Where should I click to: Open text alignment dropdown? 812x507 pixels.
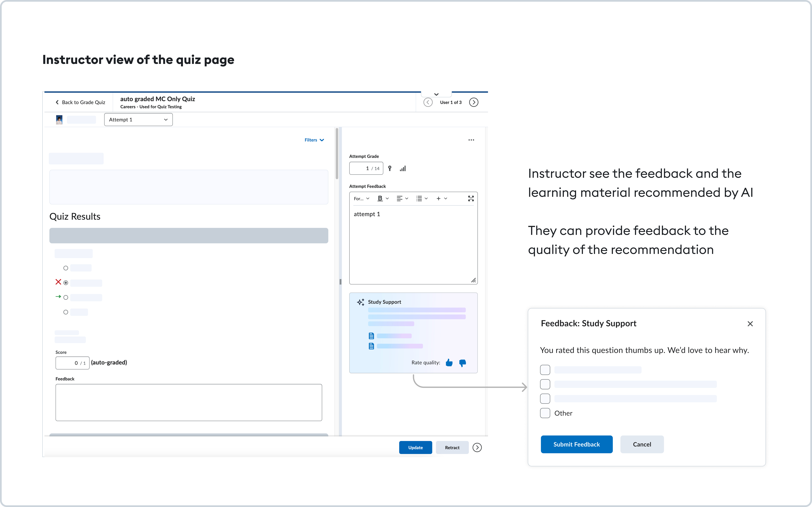click(402, 198)
